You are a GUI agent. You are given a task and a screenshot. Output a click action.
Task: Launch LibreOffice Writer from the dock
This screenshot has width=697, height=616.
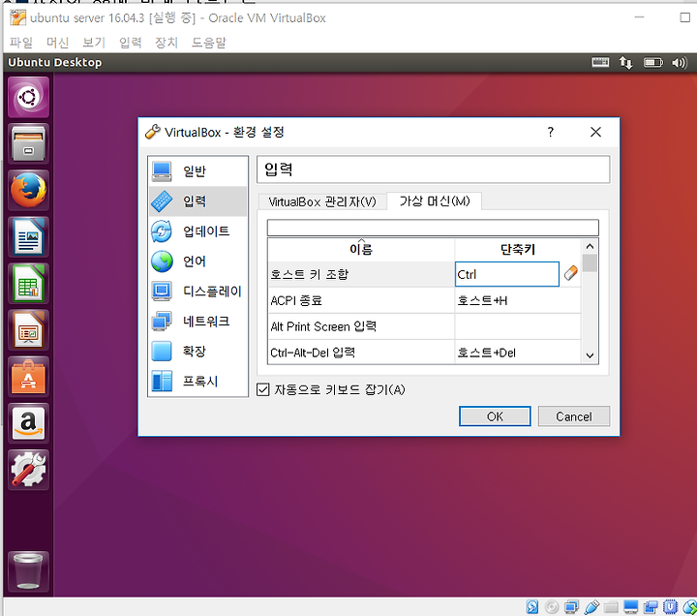click(28, 237)
